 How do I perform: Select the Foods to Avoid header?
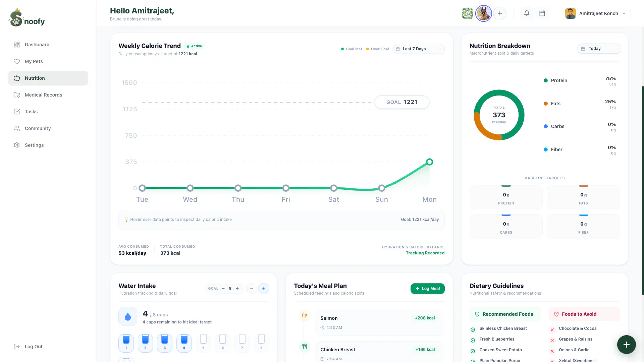(x=584, y=314)
